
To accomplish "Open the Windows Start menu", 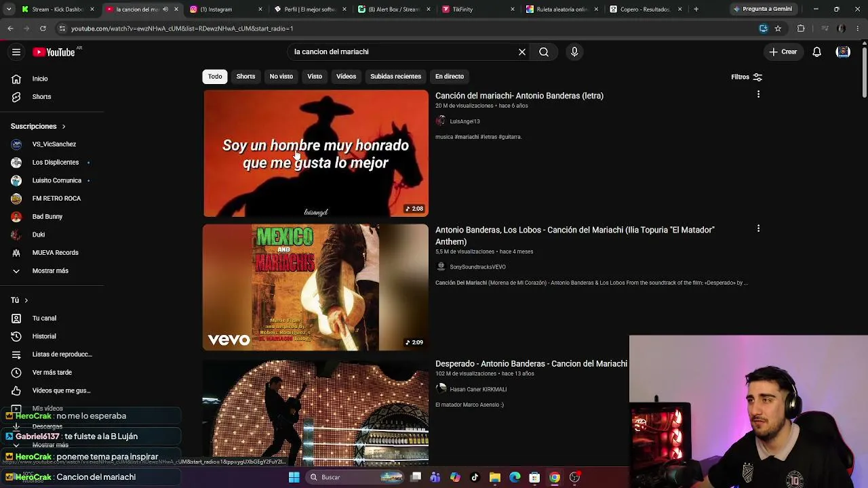I will [294, 477].
